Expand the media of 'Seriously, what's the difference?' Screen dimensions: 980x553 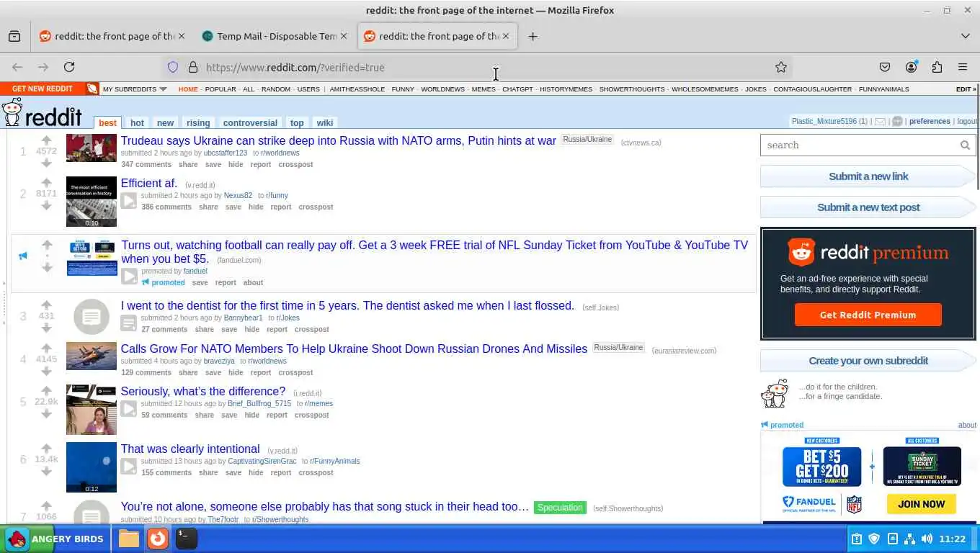[129, 409]
